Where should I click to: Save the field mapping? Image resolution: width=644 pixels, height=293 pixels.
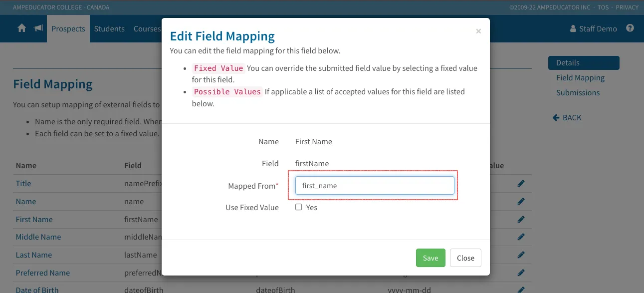coord(430,258)
